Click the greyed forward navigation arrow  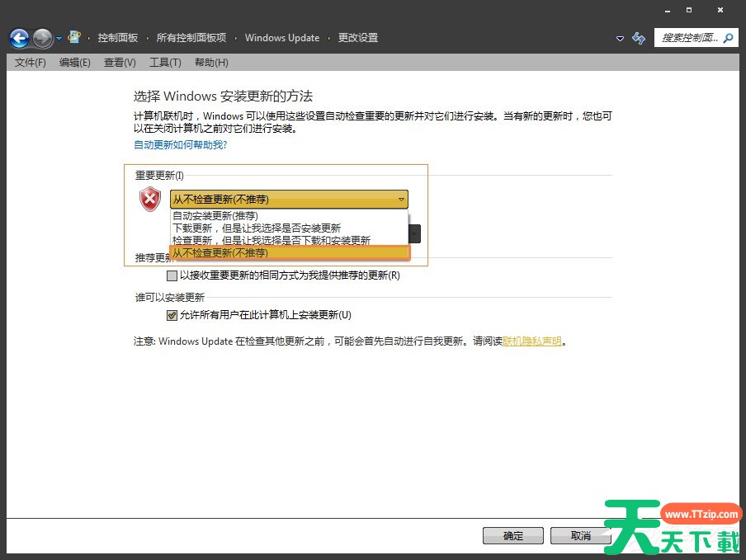pos(42,38)
